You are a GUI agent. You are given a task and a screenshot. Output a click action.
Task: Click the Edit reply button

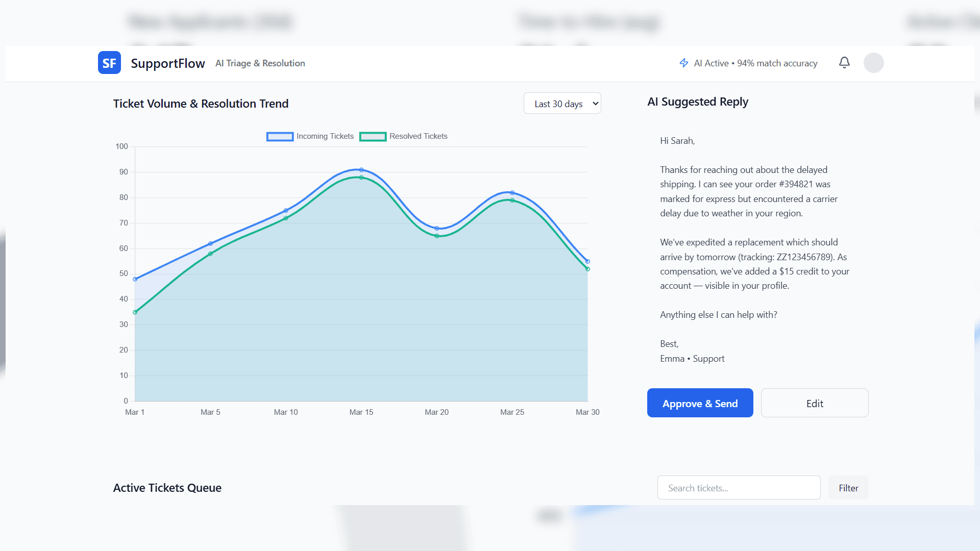tap(814, 403)
